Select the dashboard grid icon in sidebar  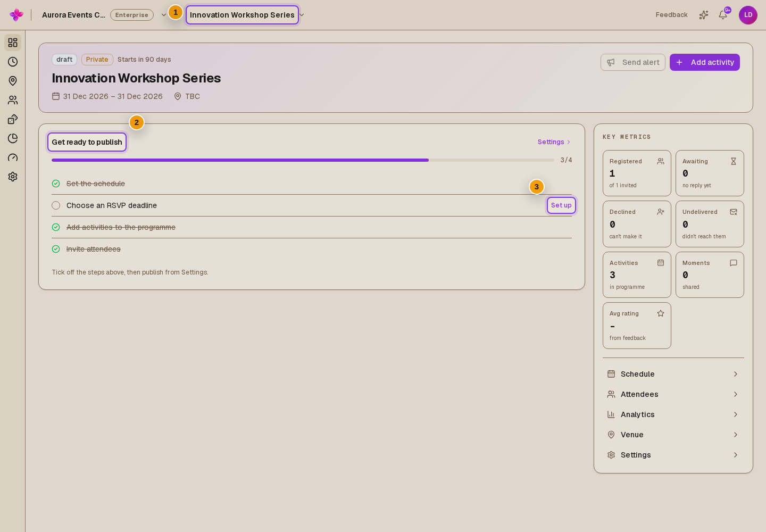click(x=13, y=43)
